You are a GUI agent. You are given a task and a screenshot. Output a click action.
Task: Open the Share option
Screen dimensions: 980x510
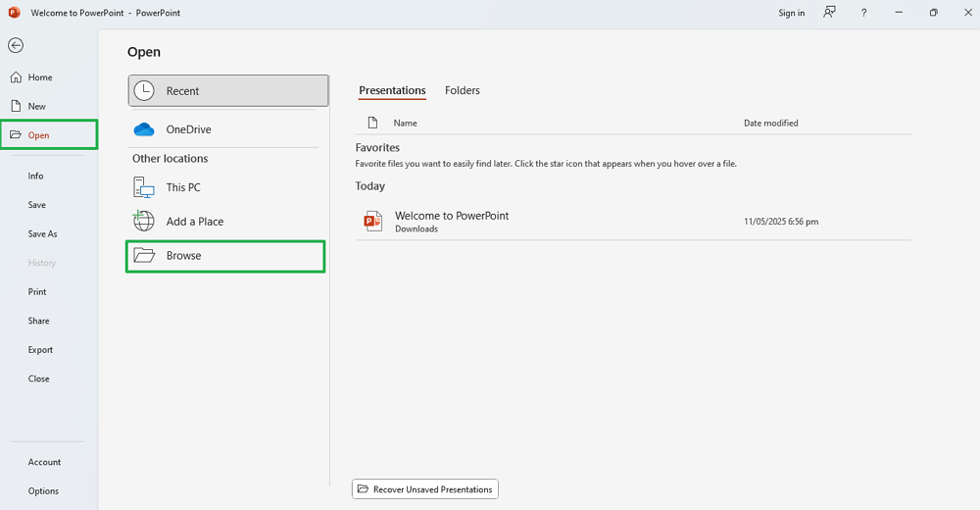[x=39, y=321]
